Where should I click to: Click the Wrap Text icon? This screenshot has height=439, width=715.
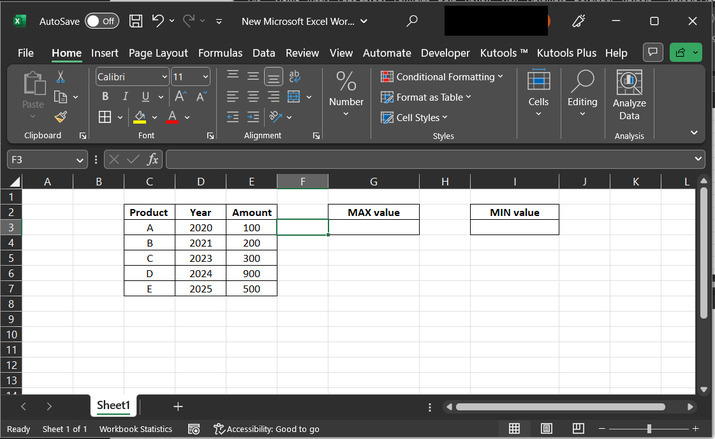pos(294,77)
